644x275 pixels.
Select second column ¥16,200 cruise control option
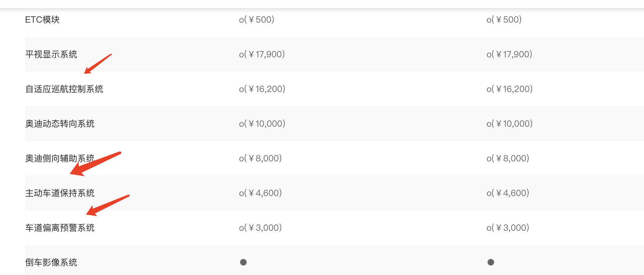pos(509,89)
